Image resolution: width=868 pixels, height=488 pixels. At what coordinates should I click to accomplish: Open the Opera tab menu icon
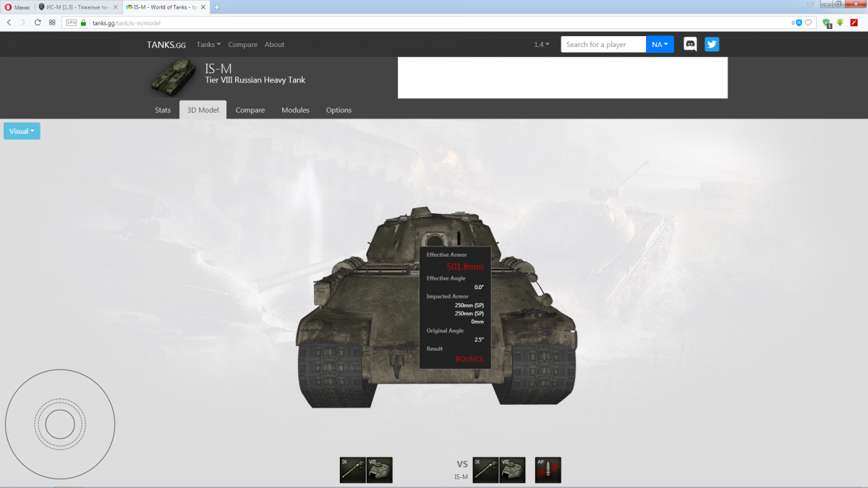[809, 4]
